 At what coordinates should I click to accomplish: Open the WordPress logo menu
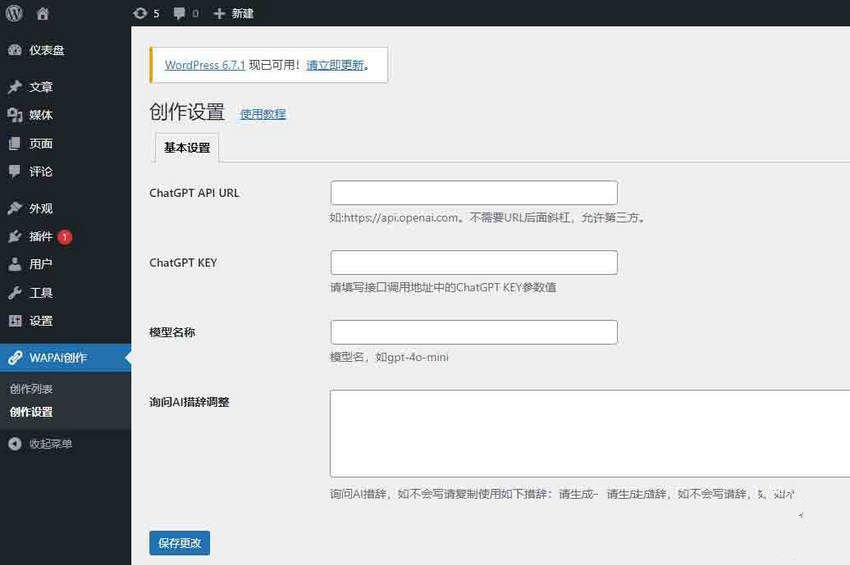[x=14, y=13]
